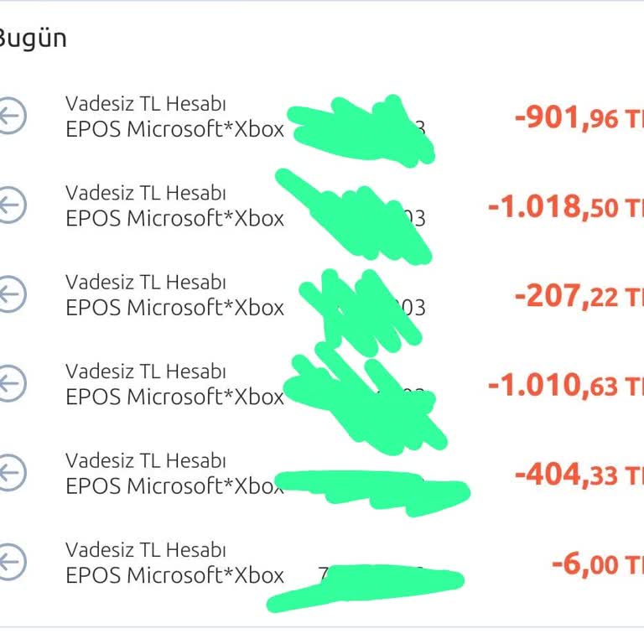Tap EPOS Microsoft*Xbox text in the -901,96 TL row
The image size is (644, 644).
174,130
